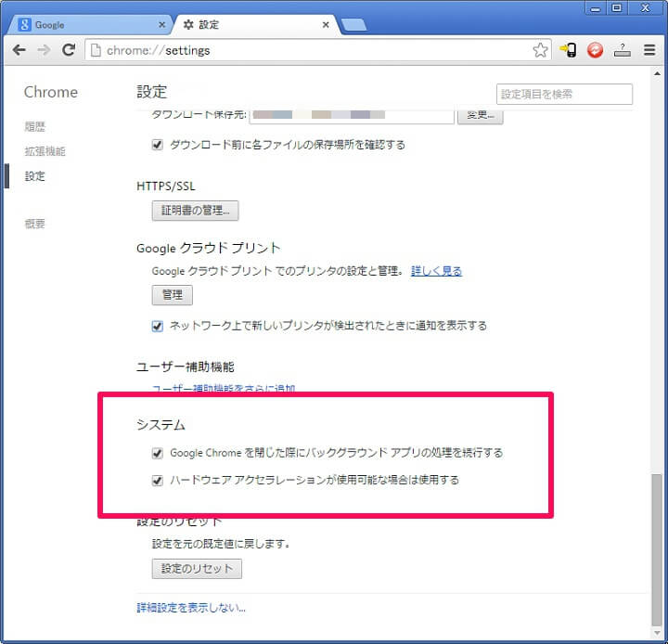The height and width of the screenshot is (644, 668).
Task: Minimize the Chrome window
Action: pyautogui.click(x=596, y=8)
